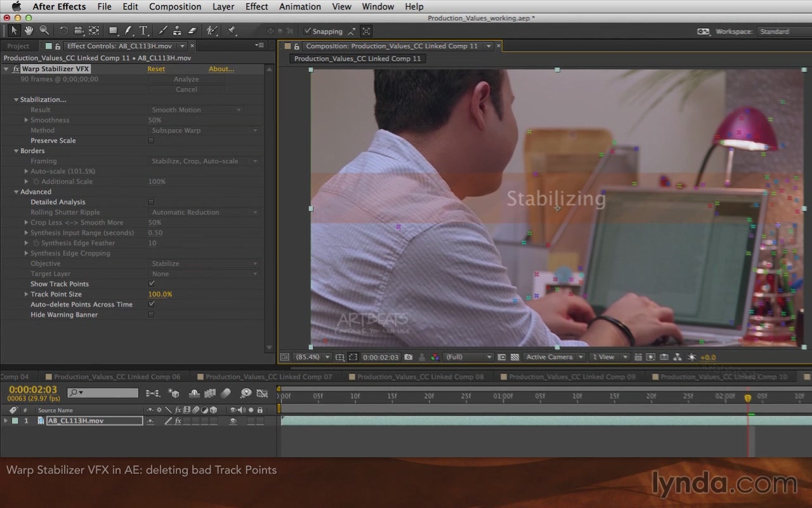Take a snapshot with camera icon

pos(409,357)
